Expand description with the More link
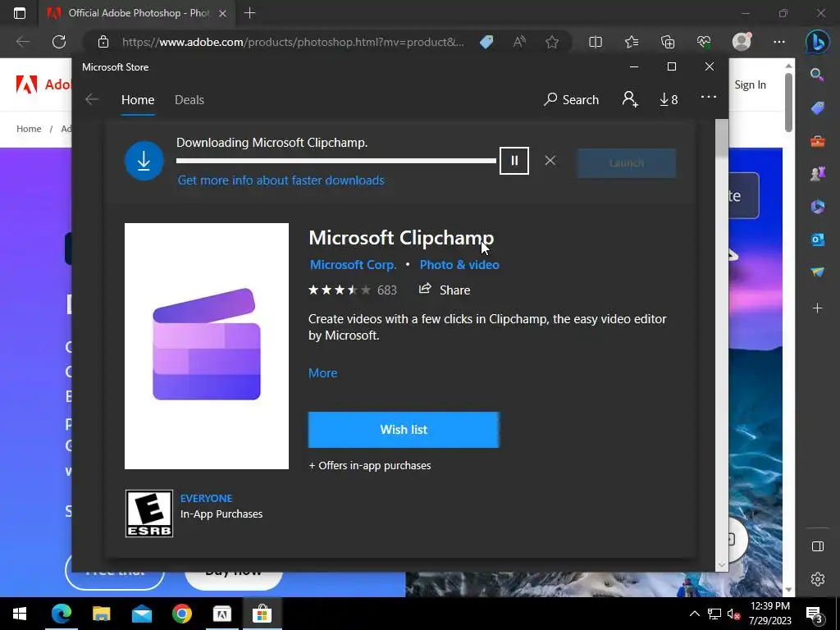This screenshot has width=840, height=630. coord(322,373)
